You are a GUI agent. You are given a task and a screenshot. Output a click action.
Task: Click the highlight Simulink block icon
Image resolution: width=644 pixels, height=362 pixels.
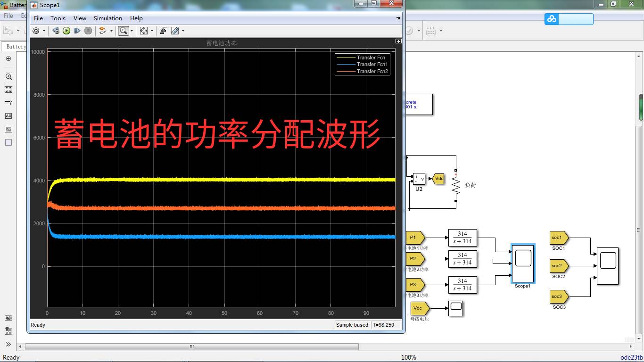[x=103, y=31]
